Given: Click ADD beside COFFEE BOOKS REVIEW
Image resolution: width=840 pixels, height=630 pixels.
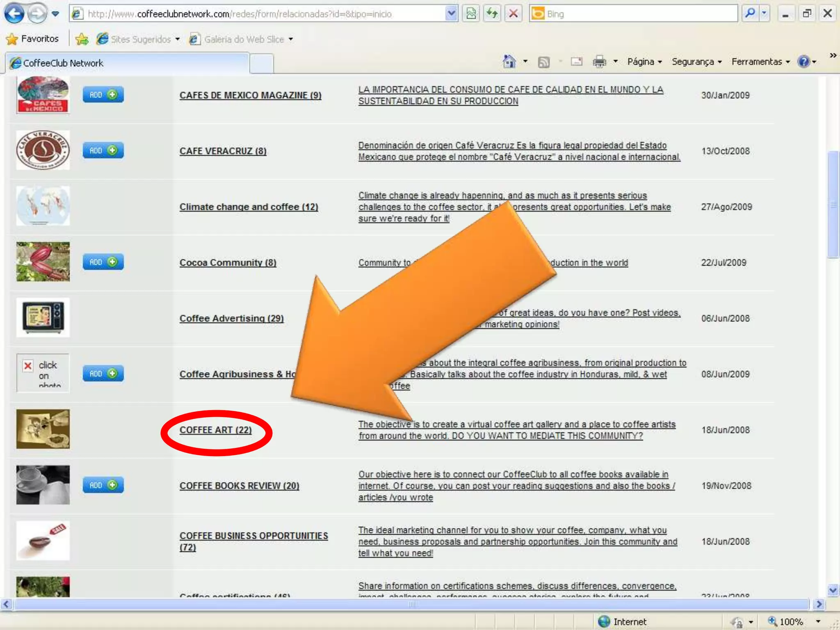Looking at the screenshot, I should click(x=103, y=485).
